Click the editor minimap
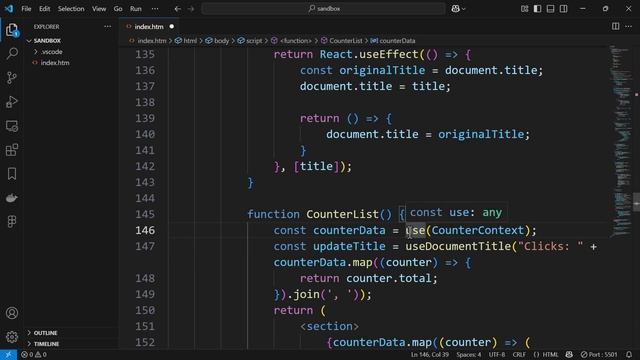 click(621, 141)
